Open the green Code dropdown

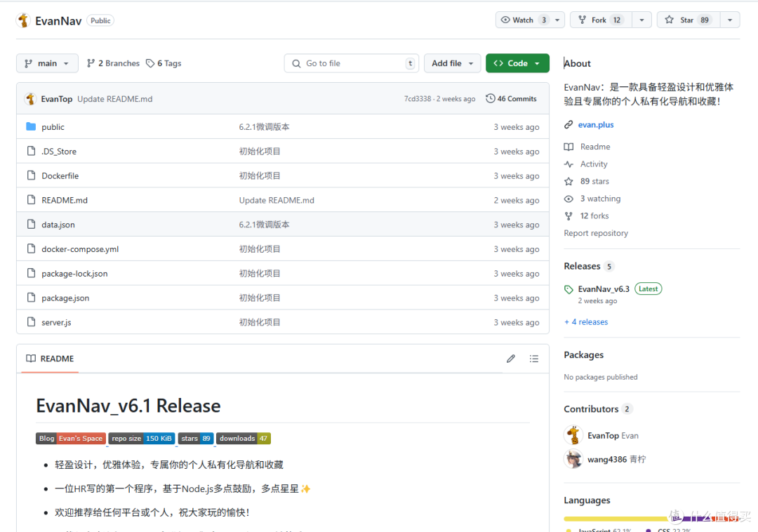point(517,63)
